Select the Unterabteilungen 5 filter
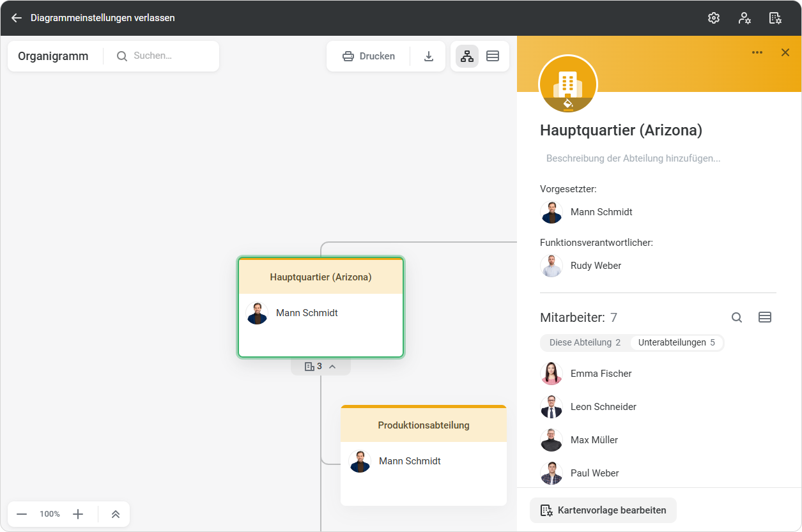This screenshot has width=802, height=532. (x=677, y=343)
